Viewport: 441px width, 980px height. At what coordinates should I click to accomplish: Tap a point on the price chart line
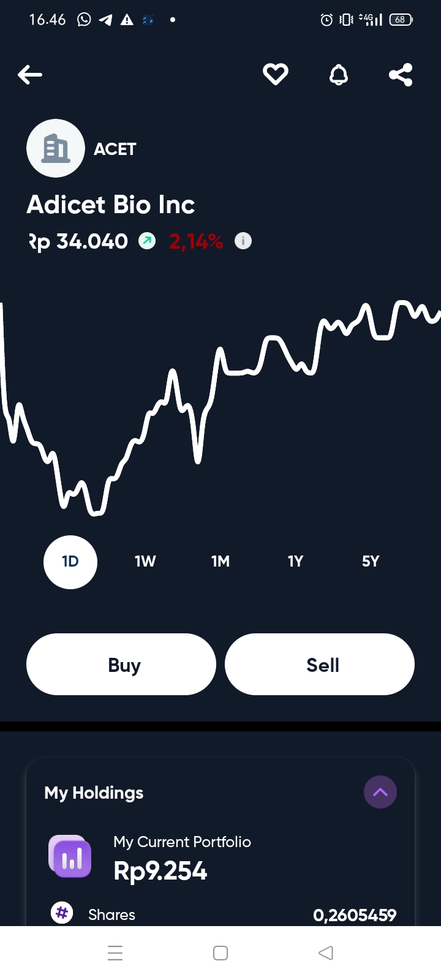[221, 355]
